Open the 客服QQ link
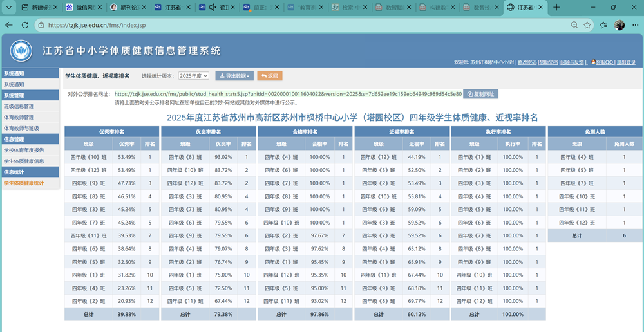Viewport: 644px width, 332px height. pyautogui.click(x=602, y=62)
